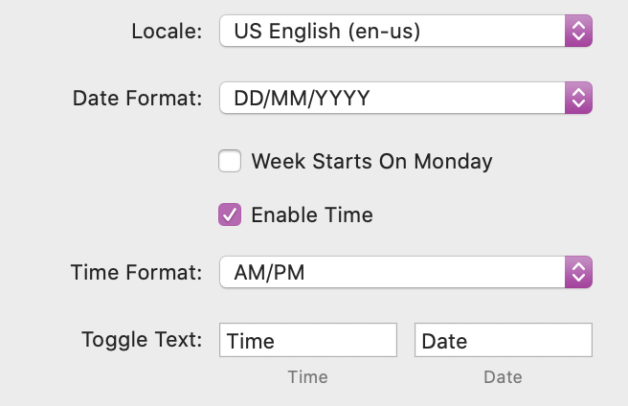Click the gray 'Date' caption below the field
Viewport: 628px width, 406px height.
pos(503,377)
